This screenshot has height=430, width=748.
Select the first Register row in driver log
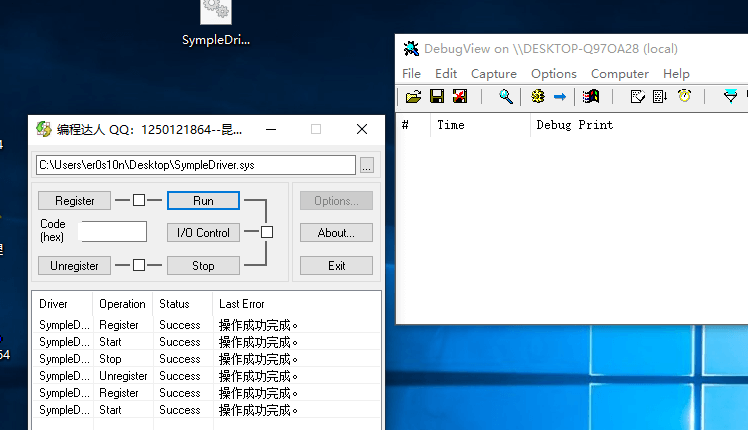(207, 325)
